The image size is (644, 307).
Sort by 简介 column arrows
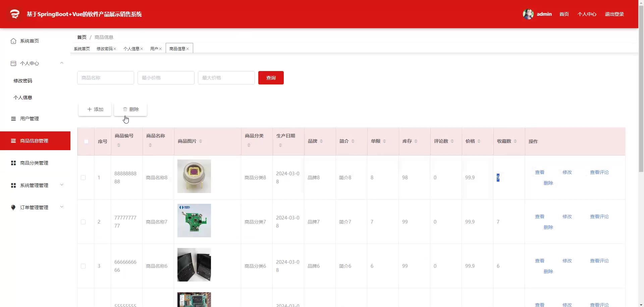pos(353,141)
